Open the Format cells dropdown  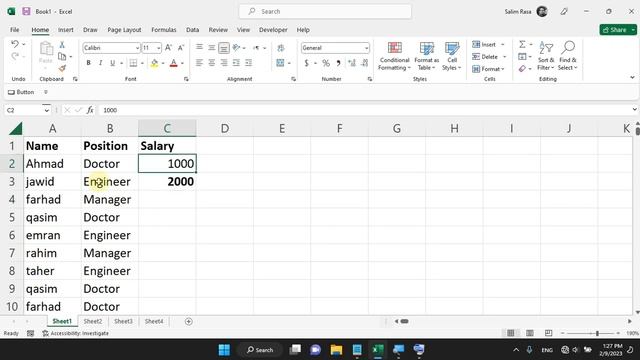click(488, 69)
